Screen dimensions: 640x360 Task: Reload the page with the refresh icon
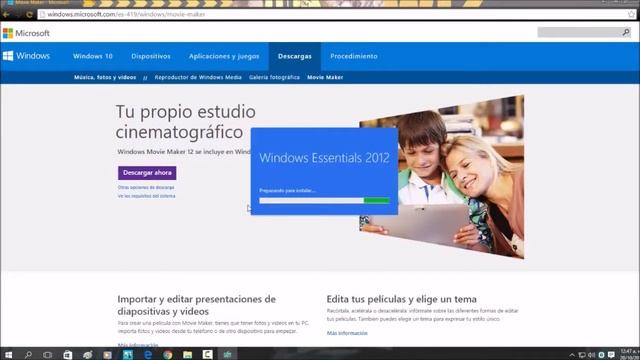(x=29, y=14)
